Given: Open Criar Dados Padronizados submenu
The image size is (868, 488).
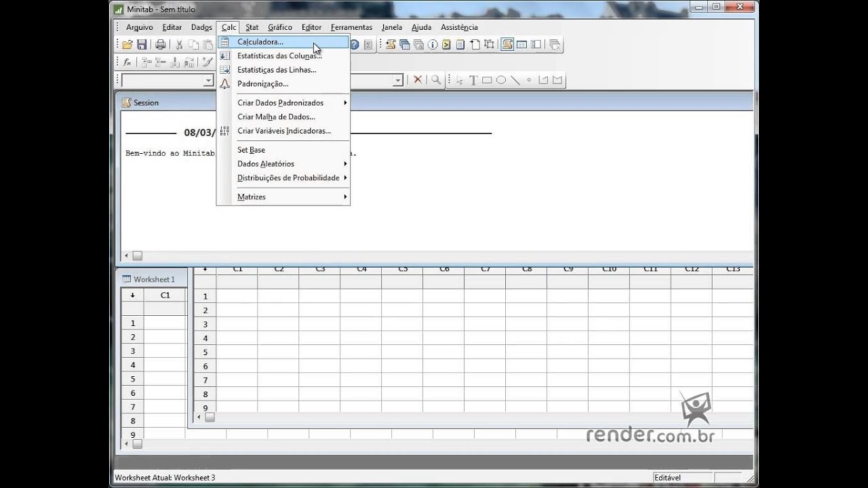Looking at the screenshot, I should 283,103.
